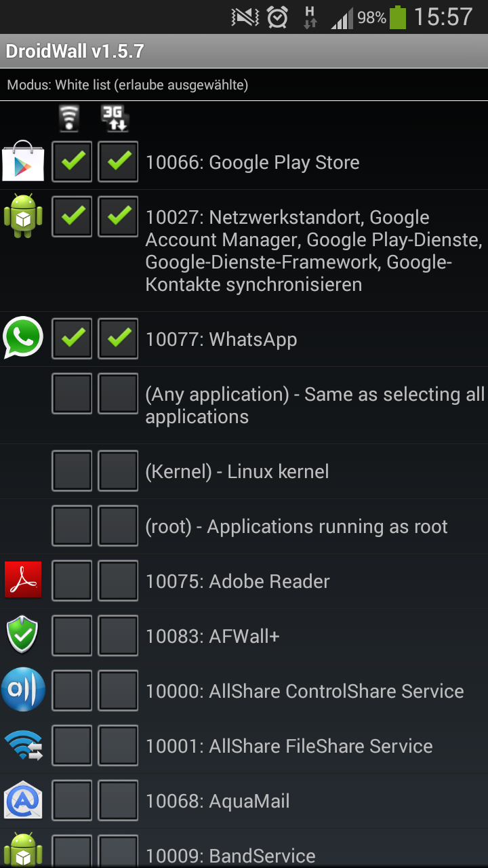
Task: Tap the alarm clock status bar icon
Action: pos(277,17)
